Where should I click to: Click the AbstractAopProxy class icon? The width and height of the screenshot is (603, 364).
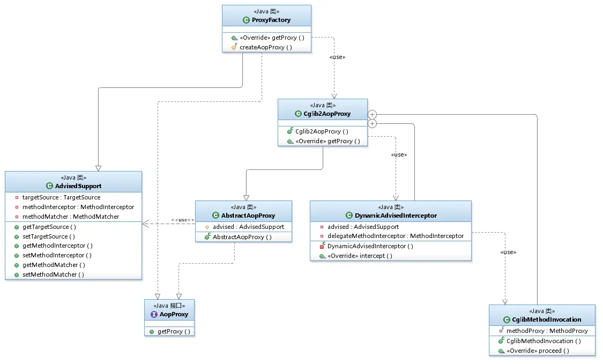pyautogui.click(x=216, y=216)
